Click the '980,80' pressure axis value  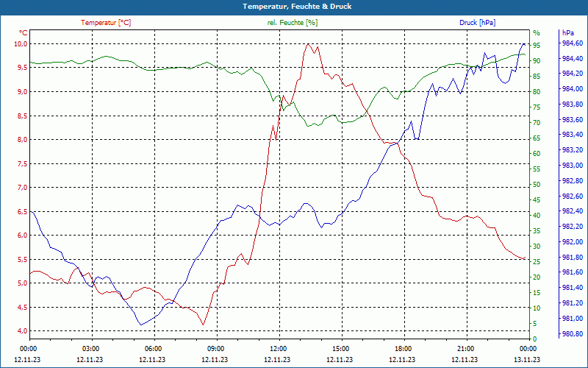point(573,334)
